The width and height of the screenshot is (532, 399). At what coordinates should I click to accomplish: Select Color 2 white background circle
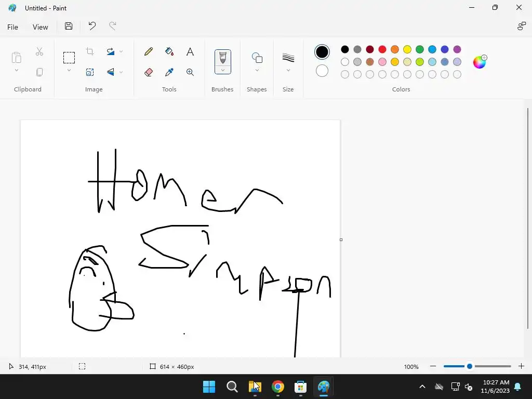point(322,71)
